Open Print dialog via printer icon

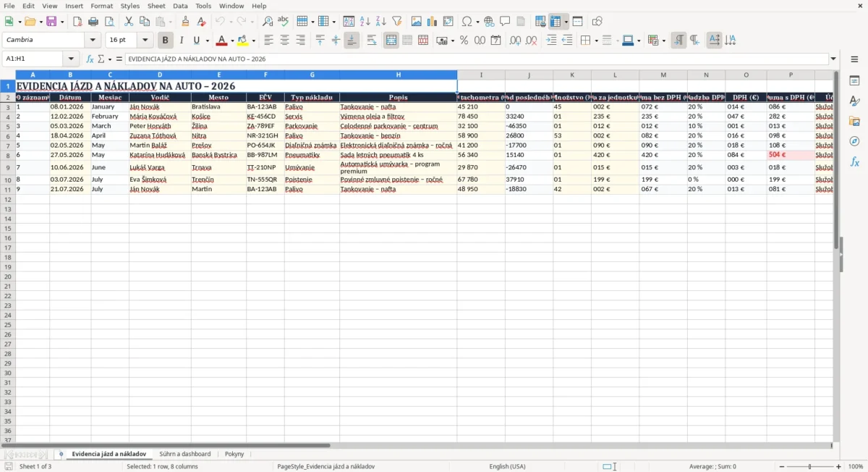(x=93, y=21)
